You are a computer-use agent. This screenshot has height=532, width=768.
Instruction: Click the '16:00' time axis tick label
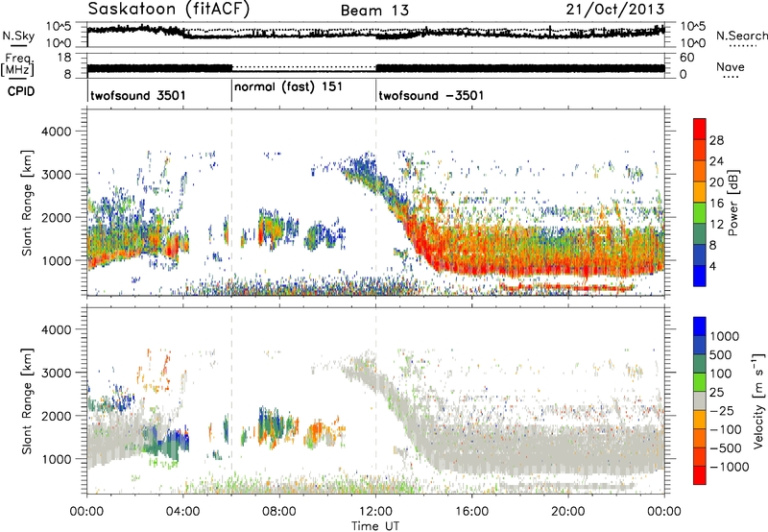coord(471,512)
